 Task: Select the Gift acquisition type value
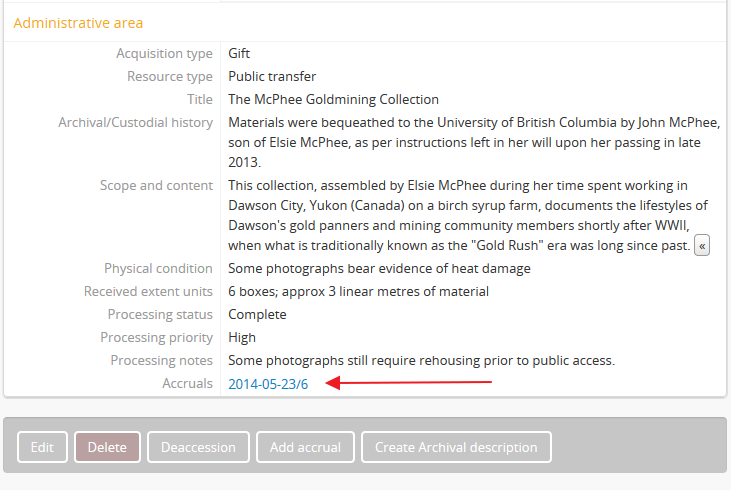point(239,54)
